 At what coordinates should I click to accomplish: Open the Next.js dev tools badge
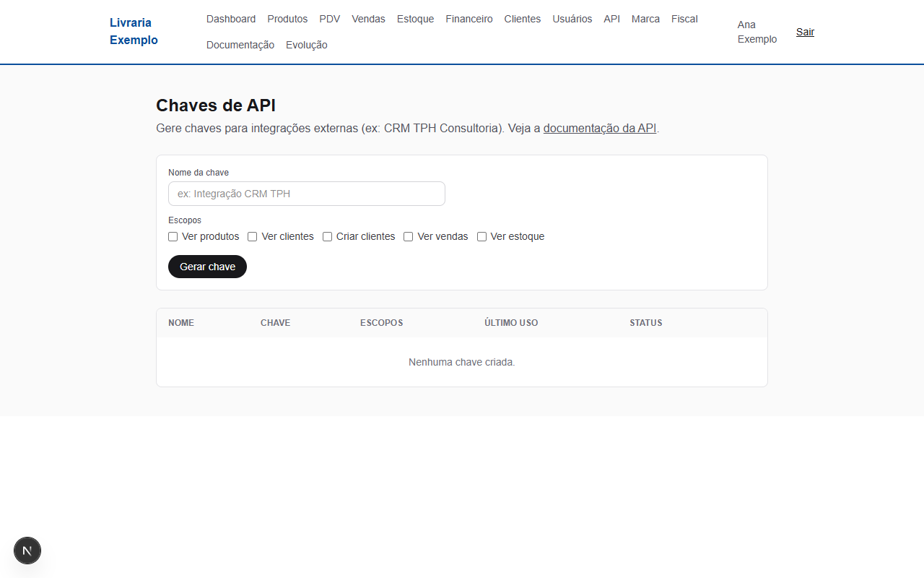[x=27, y=551]
